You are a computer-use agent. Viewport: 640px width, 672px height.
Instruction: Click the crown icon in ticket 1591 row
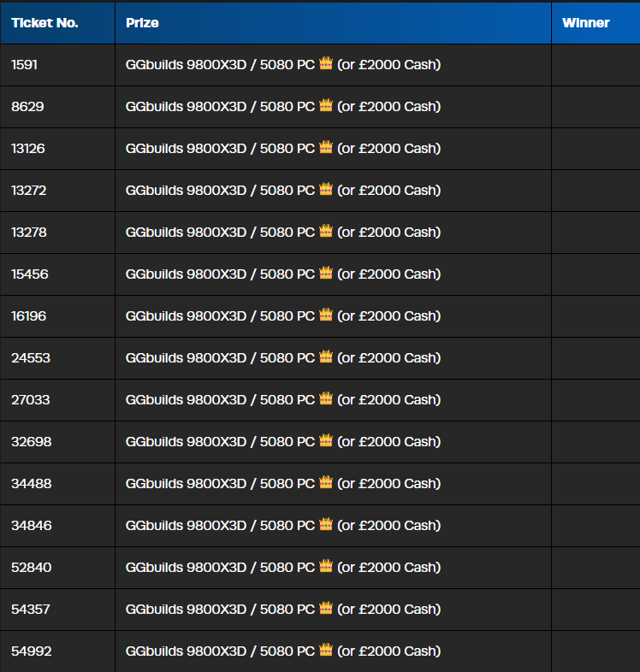pyautogui.click(x=326, y=63)
